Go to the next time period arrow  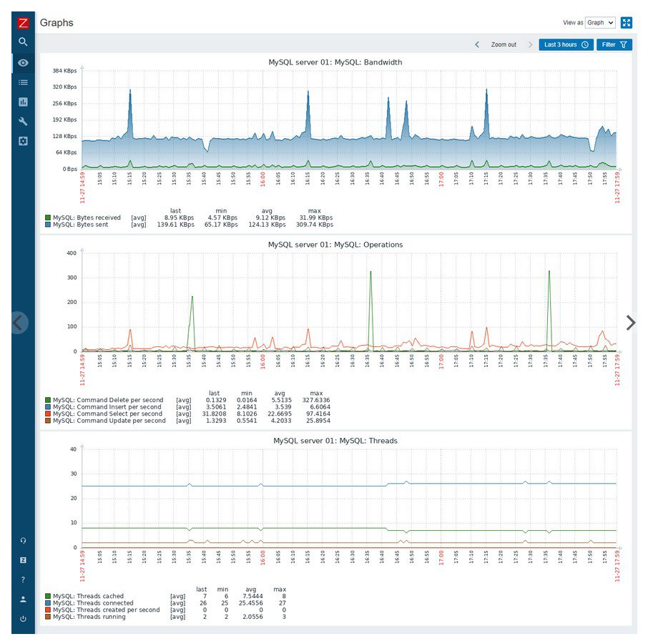point(531,44)
